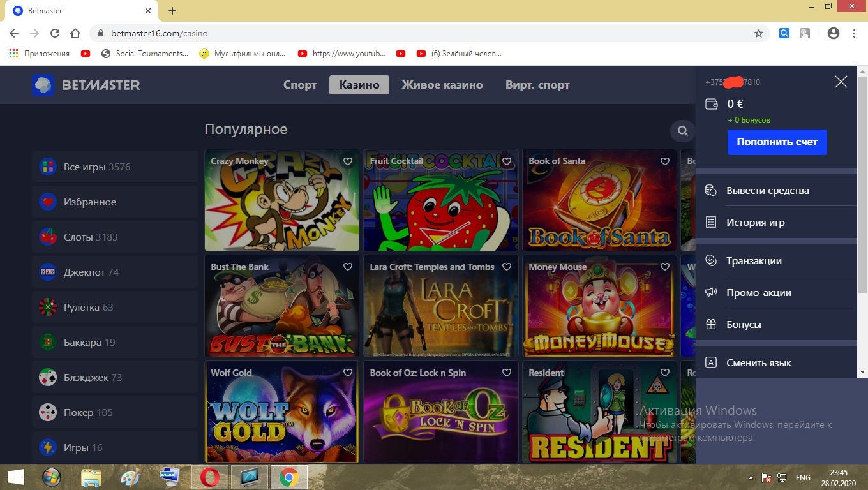Open Избранное favorites category
Viewport: 868px width, 490px height.
(x=115, y=202)
